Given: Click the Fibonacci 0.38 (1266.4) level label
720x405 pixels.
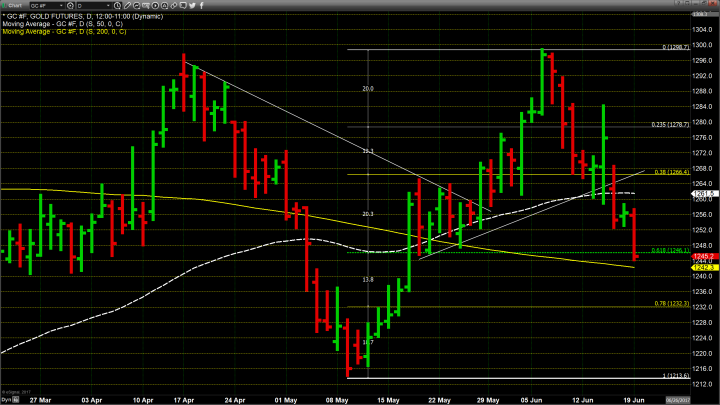Looking at the screenshot, I should click(x=672, y=172).
